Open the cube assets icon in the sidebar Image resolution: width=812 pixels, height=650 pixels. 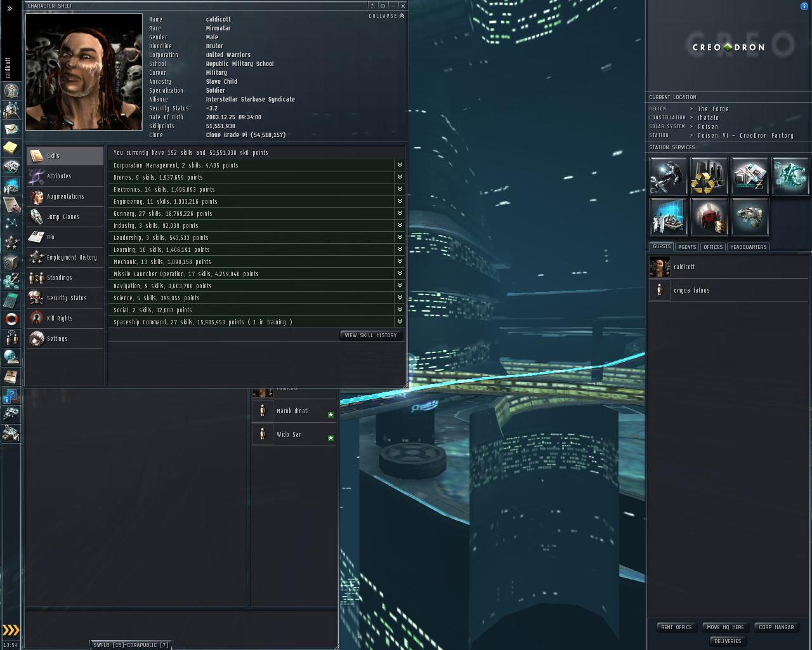tap(11, 262)
